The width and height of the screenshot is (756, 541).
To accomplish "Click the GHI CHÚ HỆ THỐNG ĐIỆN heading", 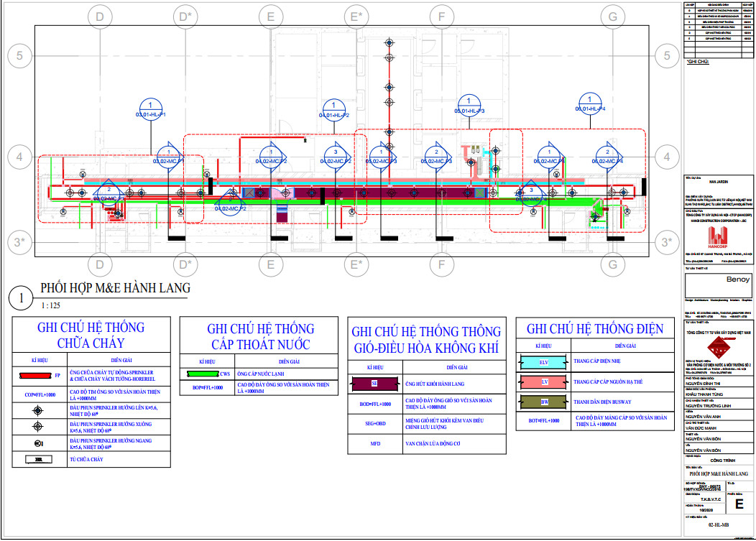I will pyautogui.click(x=595, y=329).
